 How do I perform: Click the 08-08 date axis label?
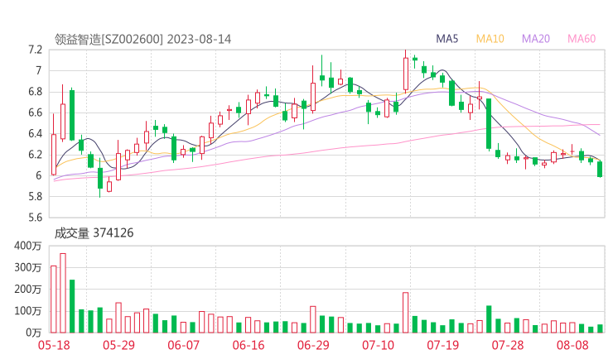click(572, 345)
